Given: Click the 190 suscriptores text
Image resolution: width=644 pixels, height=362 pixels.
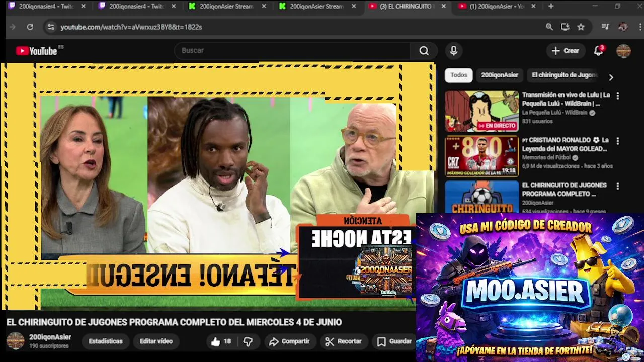Looking at the screenshot, I should [49, 346].
